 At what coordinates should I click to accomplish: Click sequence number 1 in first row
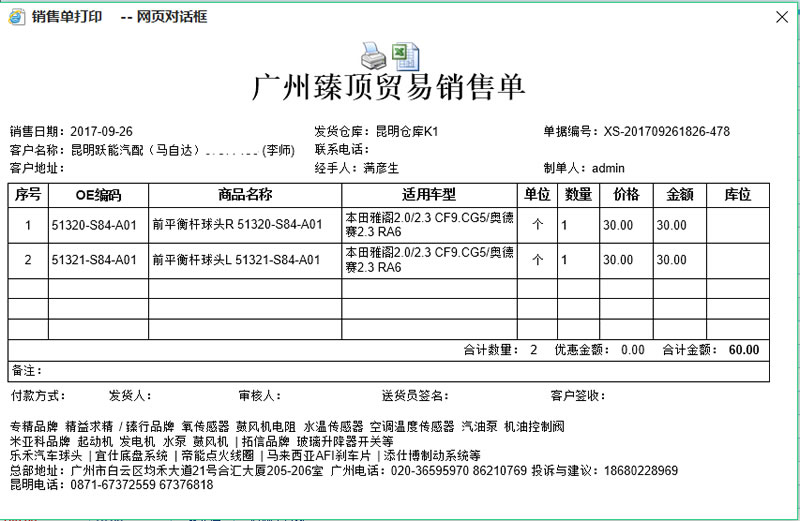[28, 225]
